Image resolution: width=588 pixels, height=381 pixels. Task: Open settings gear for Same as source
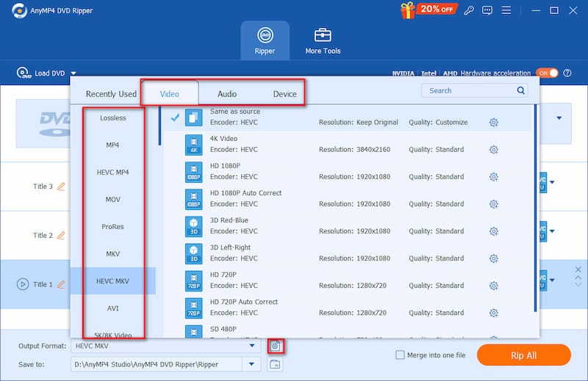[x=493, y=123]
